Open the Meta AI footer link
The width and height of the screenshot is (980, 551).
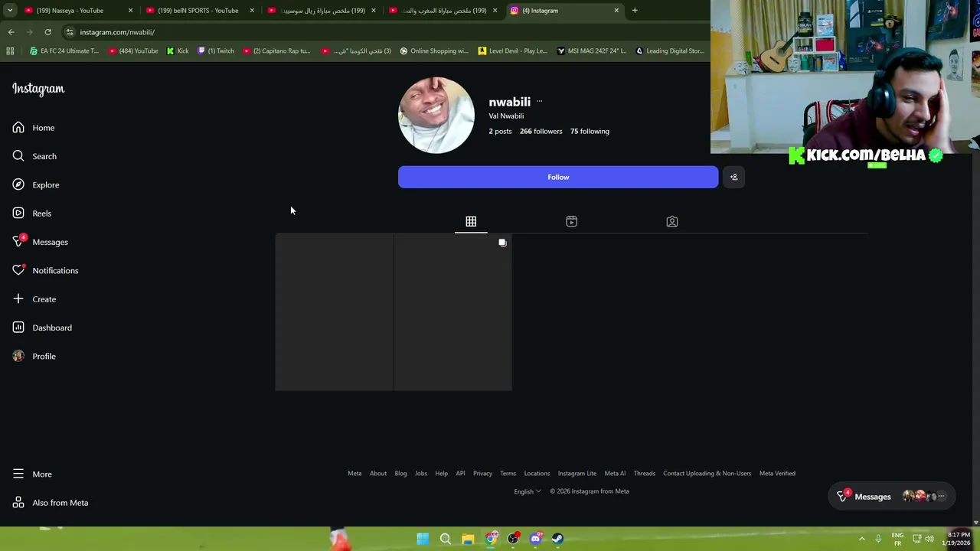pyautogui.click(x=615, y=473)
